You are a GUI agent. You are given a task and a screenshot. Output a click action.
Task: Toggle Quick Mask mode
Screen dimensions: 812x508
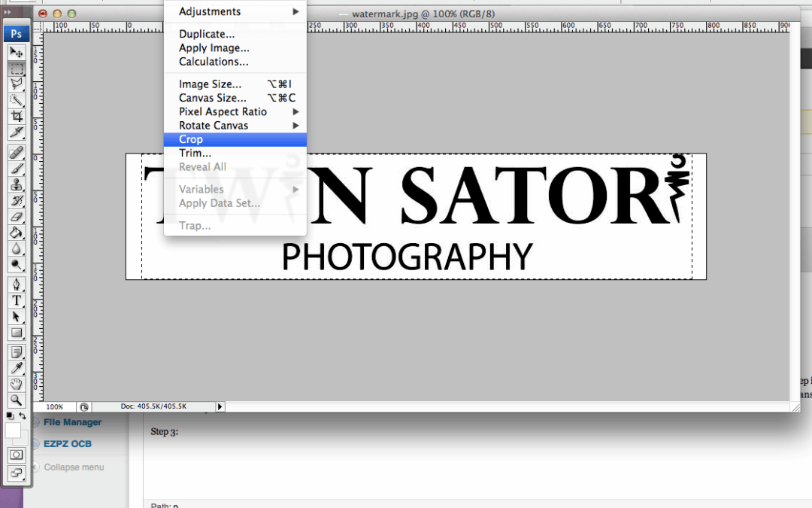(x=17, y=455)
